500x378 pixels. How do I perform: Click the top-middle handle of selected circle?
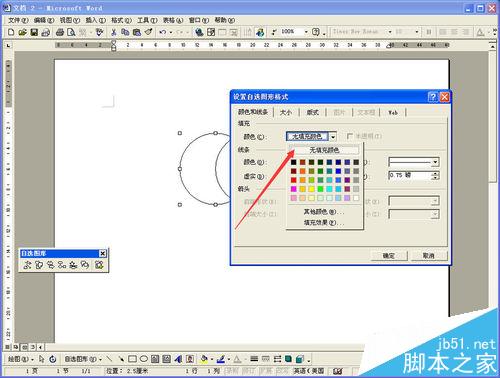[x=216, y=133]
